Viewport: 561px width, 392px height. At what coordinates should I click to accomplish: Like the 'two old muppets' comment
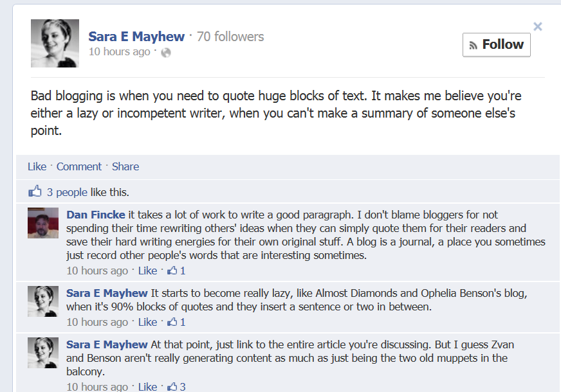(147, 386)
